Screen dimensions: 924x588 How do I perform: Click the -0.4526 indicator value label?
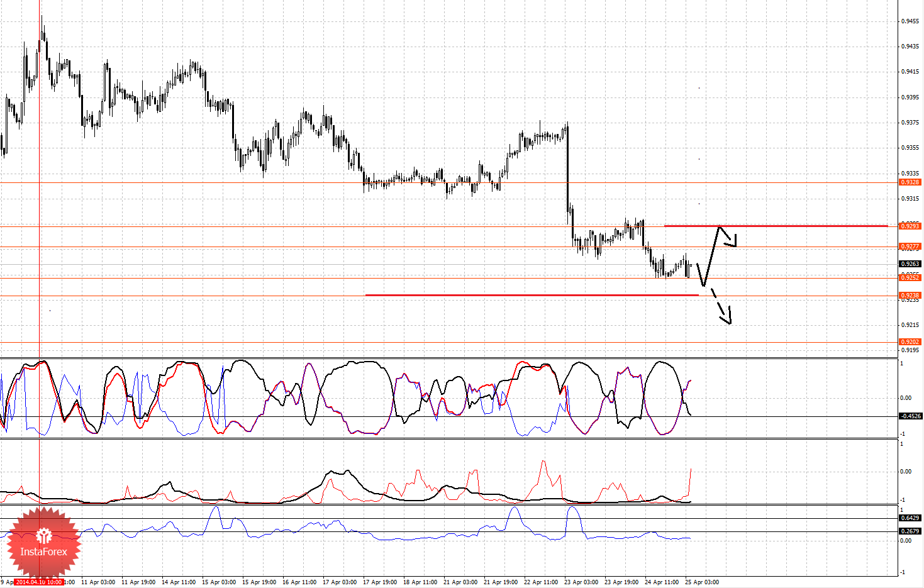910,416
